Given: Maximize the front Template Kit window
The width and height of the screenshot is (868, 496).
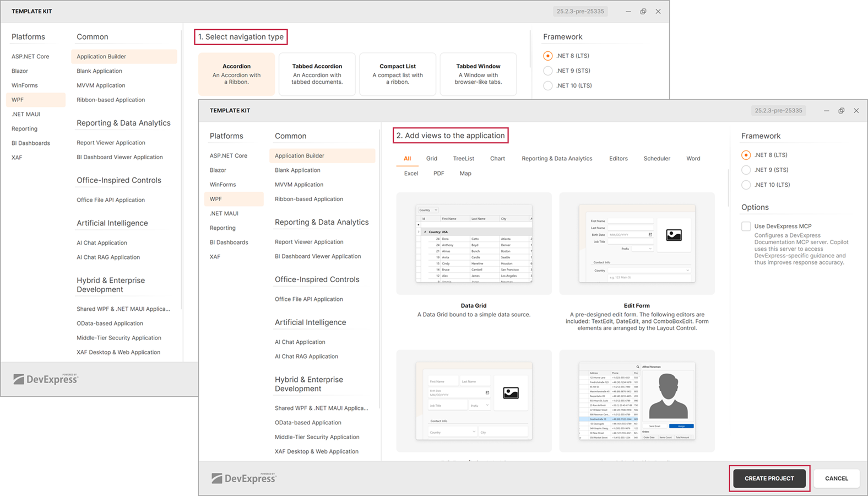Looking at the screenshot, I should click(x=841, y=111).
